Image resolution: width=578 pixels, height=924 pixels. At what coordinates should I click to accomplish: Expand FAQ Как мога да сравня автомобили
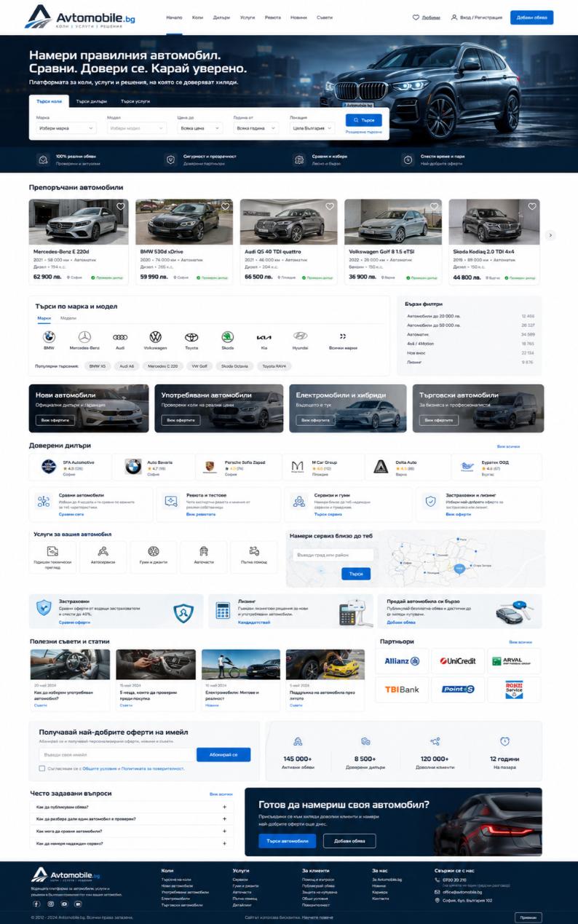(132, 831)
